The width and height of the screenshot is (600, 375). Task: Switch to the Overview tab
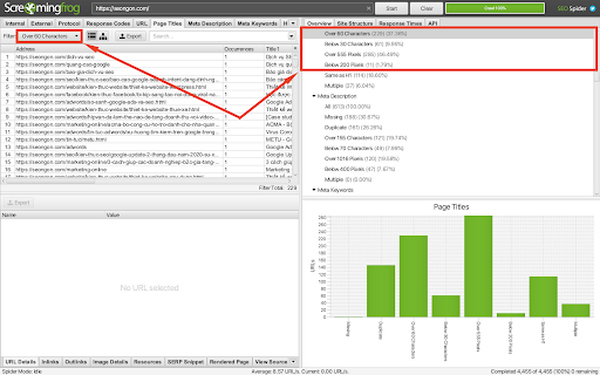click(x=319, y=23)
